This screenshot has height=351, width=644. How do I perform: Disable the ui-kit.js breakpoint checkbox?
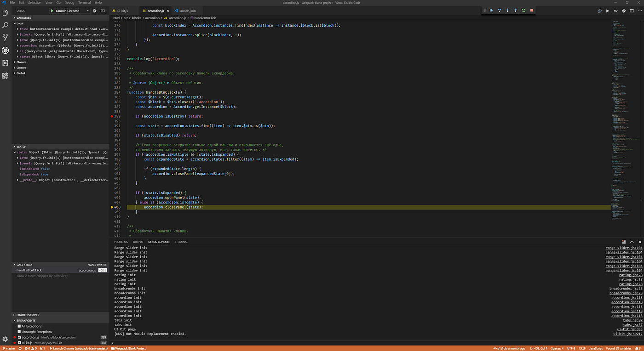point(19,343)
